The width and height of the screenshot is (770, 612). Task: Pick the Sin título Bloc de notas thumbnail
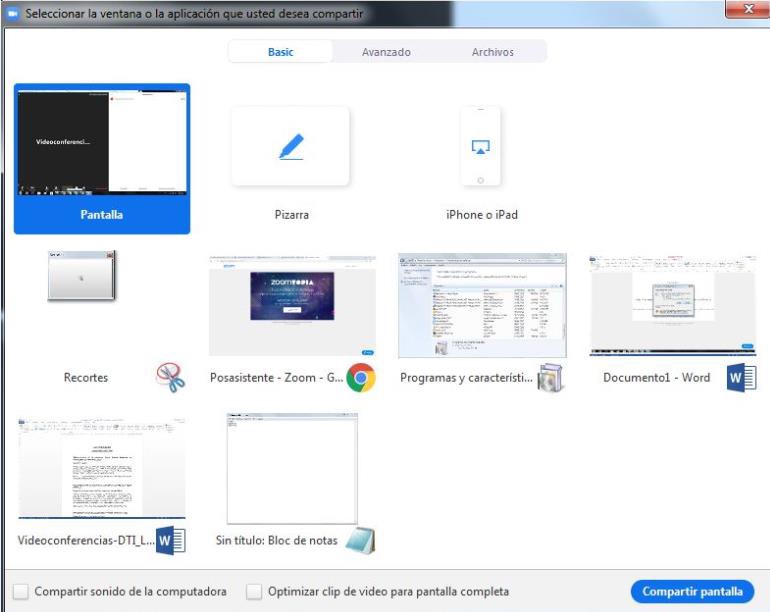(x=292, y=468)
